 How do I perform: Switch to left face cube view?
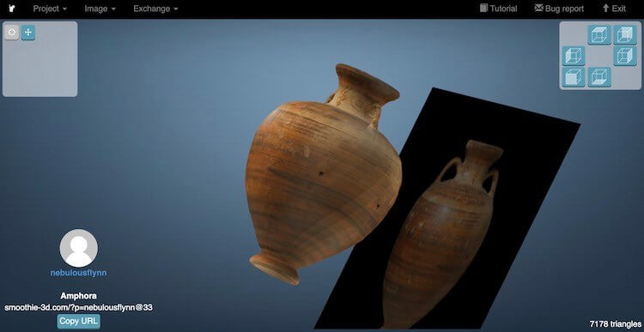[x=574, y=56]
